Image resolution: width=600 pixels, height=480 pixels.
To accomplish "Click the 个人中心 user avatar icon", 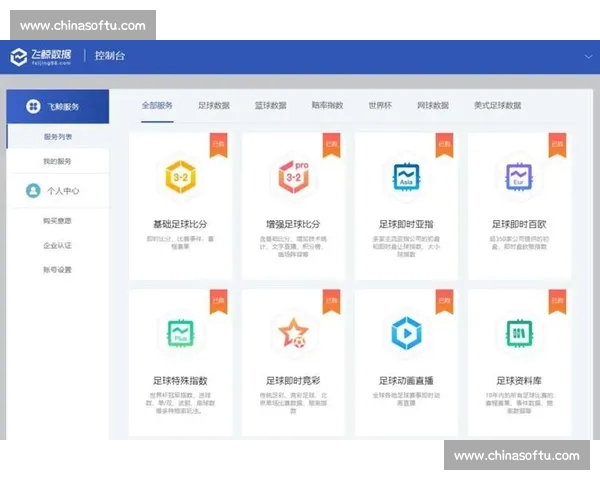I will click(33, 190).
